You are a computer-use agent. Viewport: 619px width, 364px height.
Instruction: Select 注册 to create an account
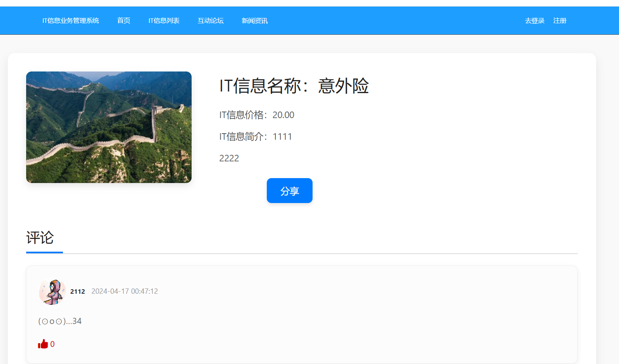560,21
